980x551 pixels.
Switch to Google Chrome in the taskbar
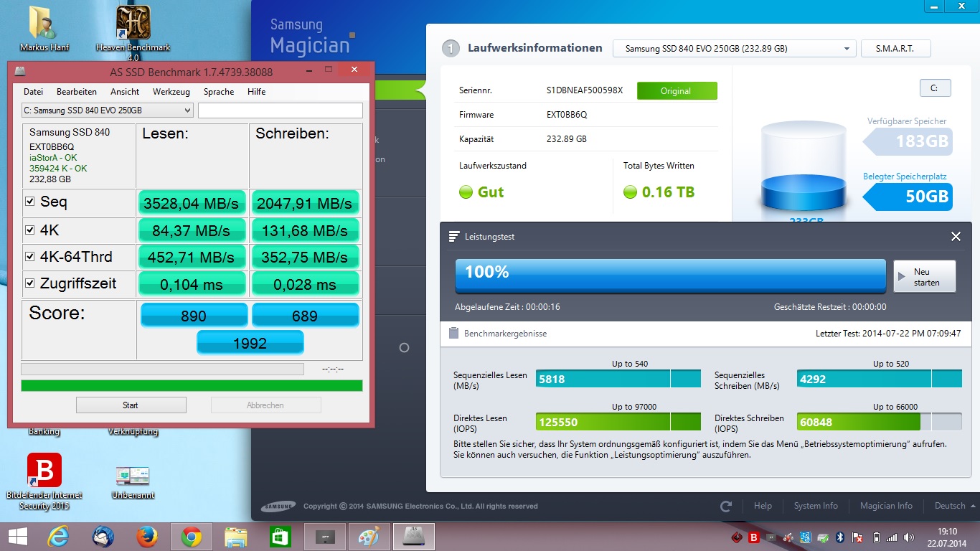click(x=191, y=536)
